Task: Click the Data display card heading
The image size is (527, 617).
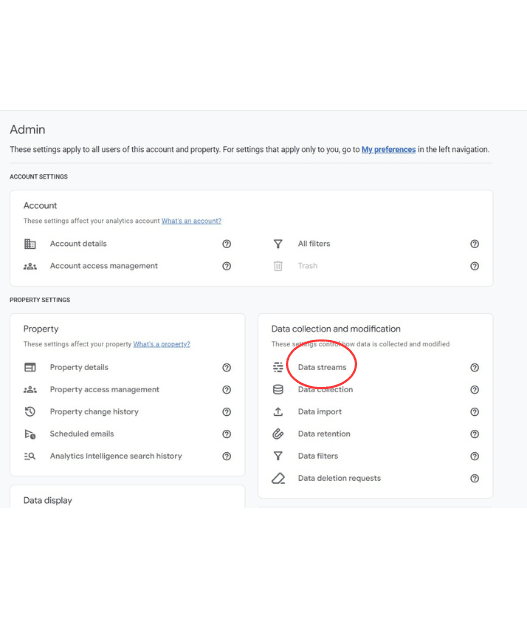Action: [x=48, y=501]
